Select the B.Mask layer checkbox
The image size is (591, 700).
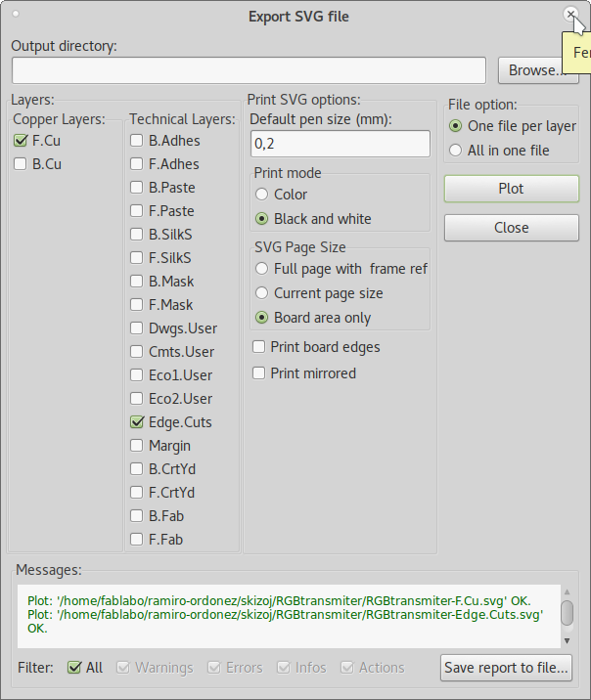tap(136, 282)
